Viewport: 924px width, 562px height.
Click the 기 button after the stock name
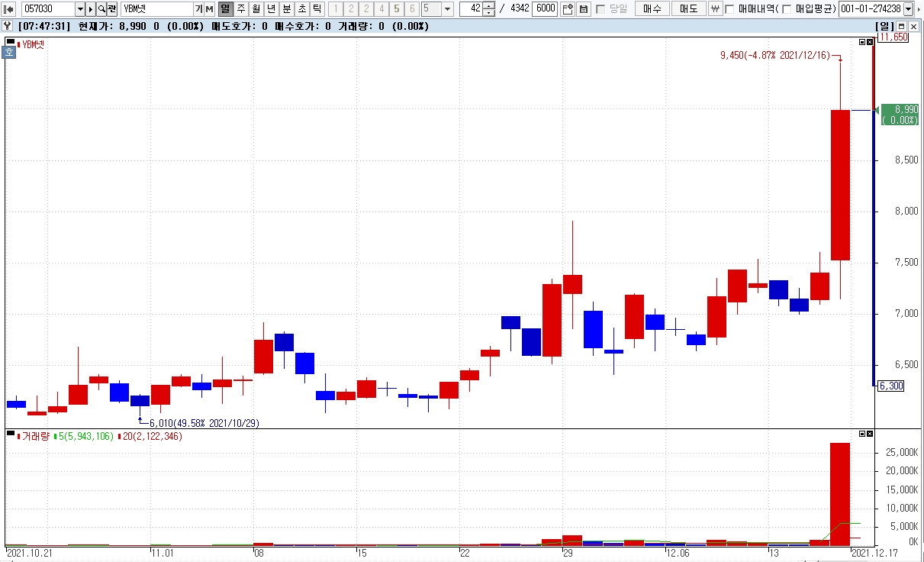[x=198, y=9]
